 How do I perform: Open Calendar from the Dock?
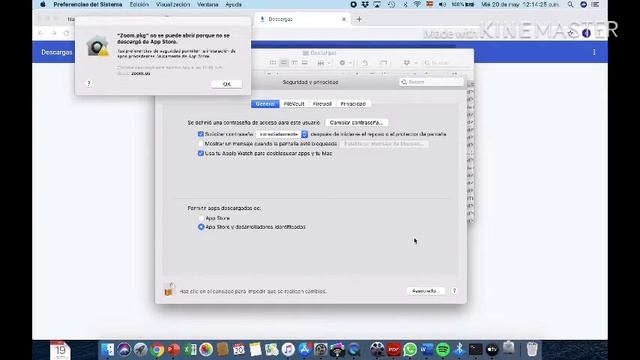click(x=239, y=350)
